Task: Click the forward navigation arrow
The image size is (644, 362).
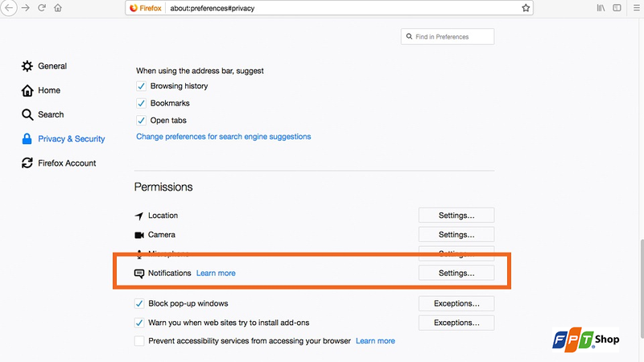Action: point(26,8)
